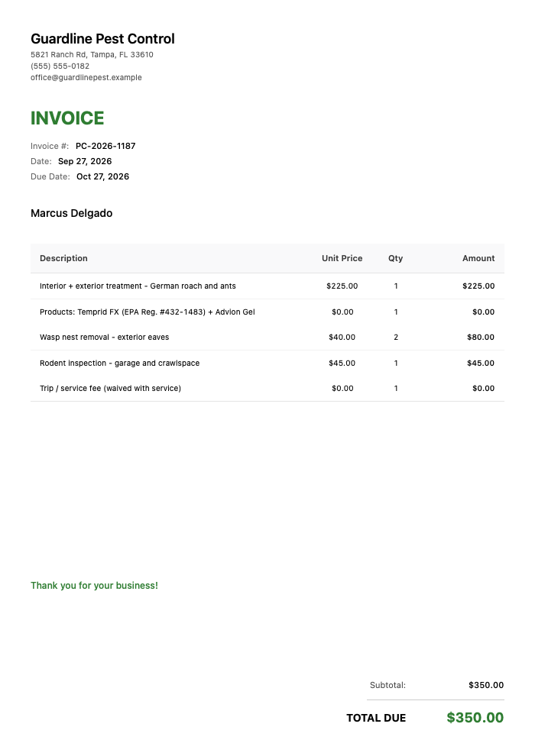535x756 pixels.
Task: Click the subtotal value $350.00
Action: point(486,685)
